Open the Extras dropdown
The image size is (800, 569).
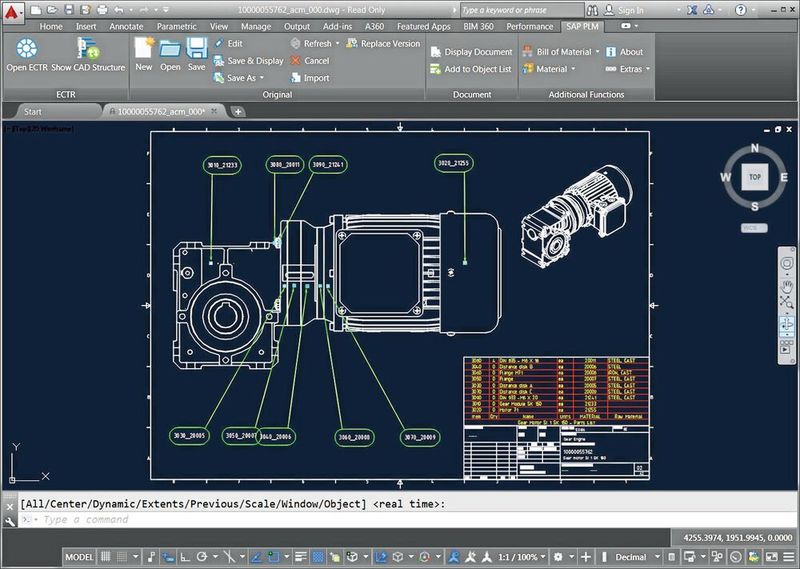648,69
